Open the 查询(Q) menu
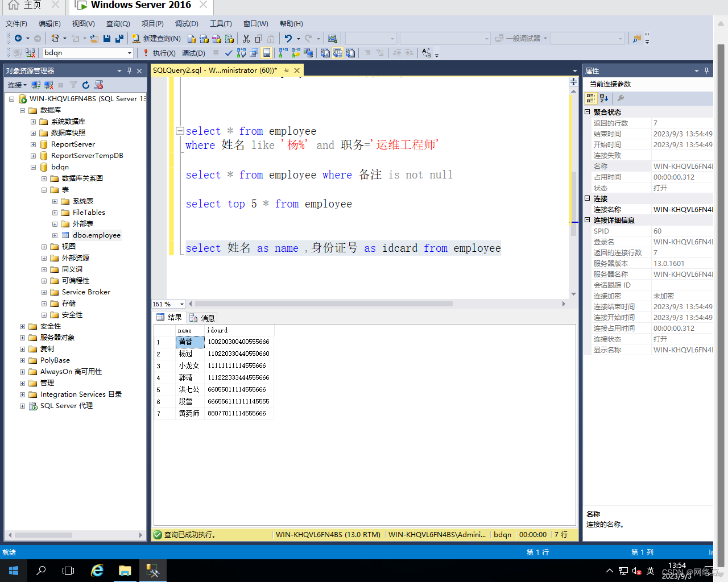Screen dimensions: 728x582 118,24
